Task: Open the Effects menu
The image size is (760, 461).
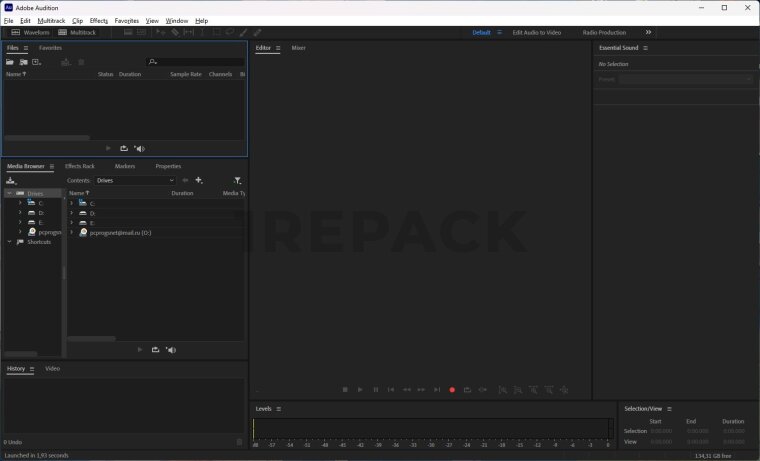Action: tap(99, 20)
